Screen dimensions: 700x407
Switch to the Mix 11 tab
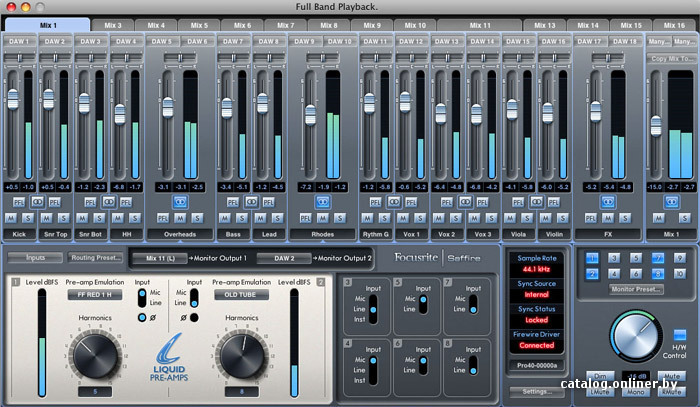[x=479, y=25]
